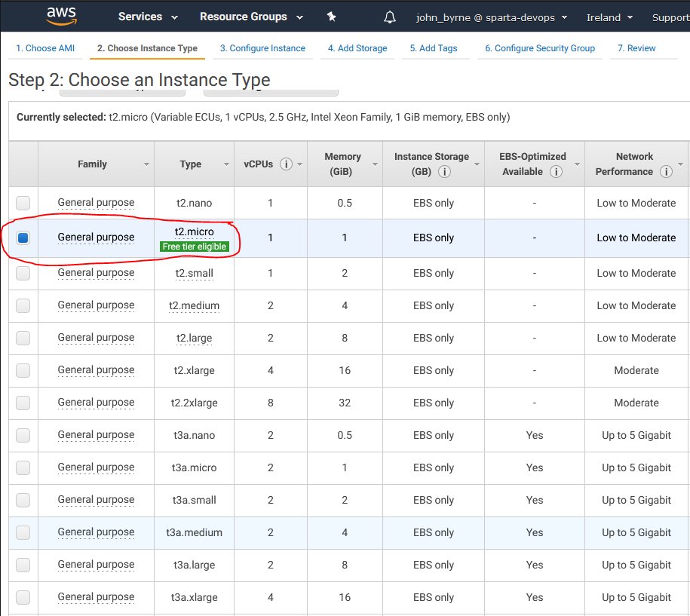Click the Free tier eligible badge
The image size is (690, 616).
click(x=194, y=247)
